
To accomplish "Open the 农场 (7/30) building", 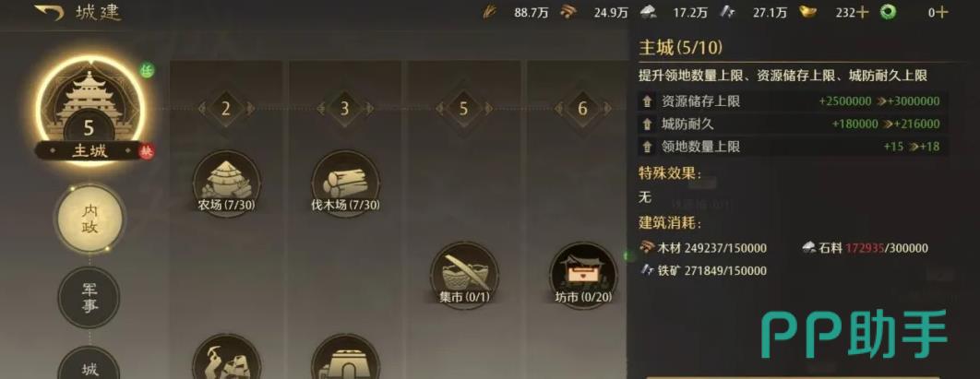I will [226, 183].
